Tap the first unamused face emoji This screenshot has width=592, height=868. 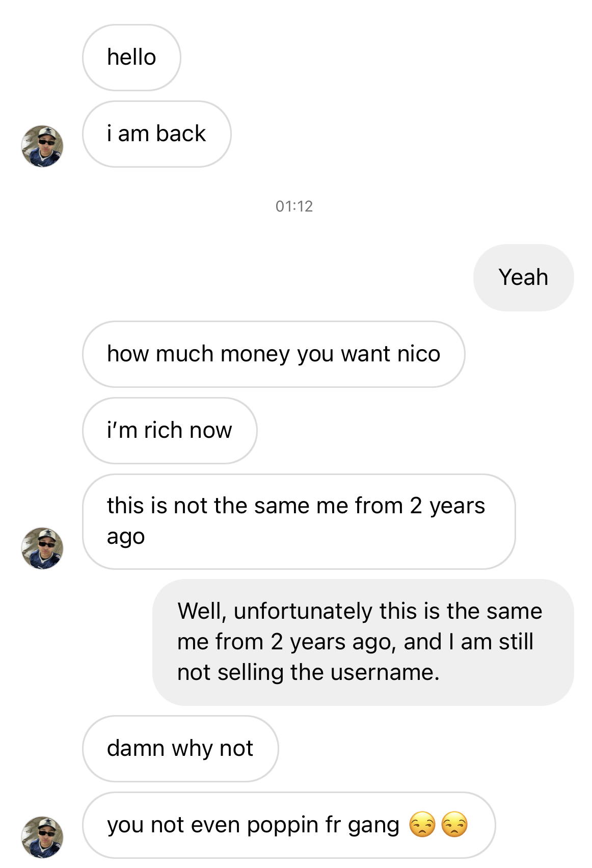coord(422,825)
